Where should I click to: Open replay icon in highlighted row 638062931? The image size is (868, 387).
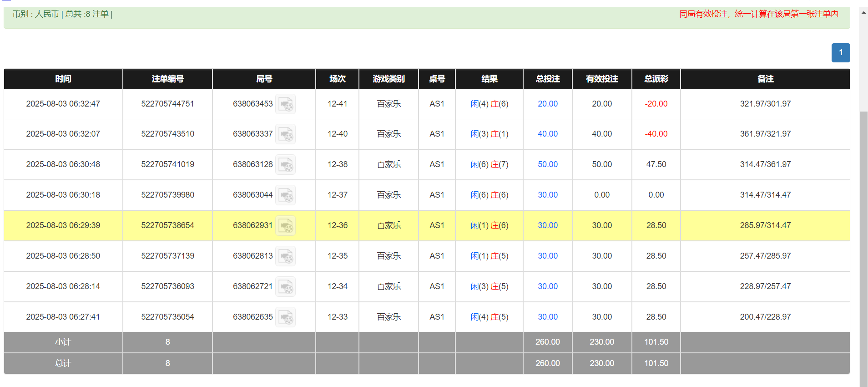tap(286, 226)
